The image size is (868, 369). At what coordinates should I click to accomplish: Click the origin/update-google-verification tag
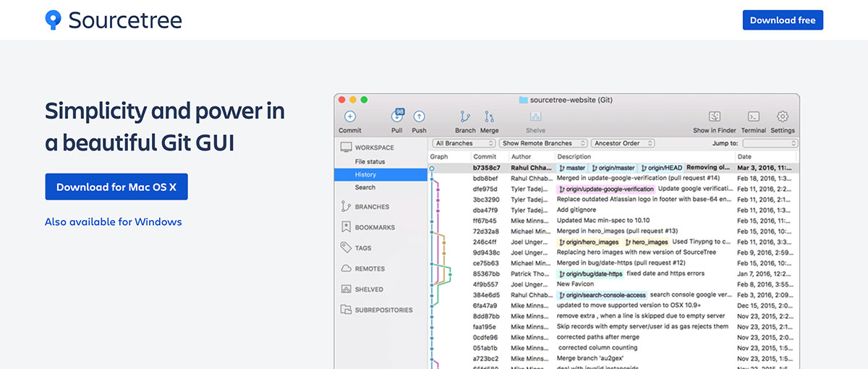605,189
